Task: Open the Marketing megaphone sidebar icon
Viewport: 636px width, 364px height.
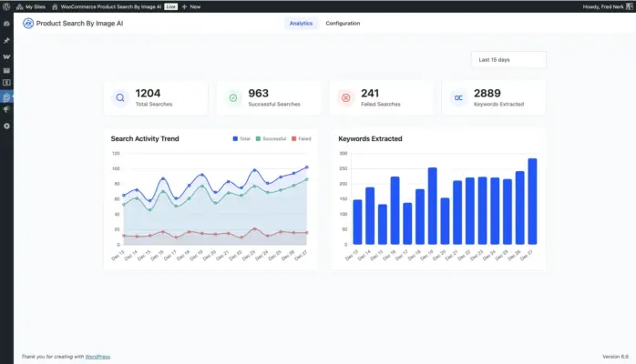Action: [6, 110]
